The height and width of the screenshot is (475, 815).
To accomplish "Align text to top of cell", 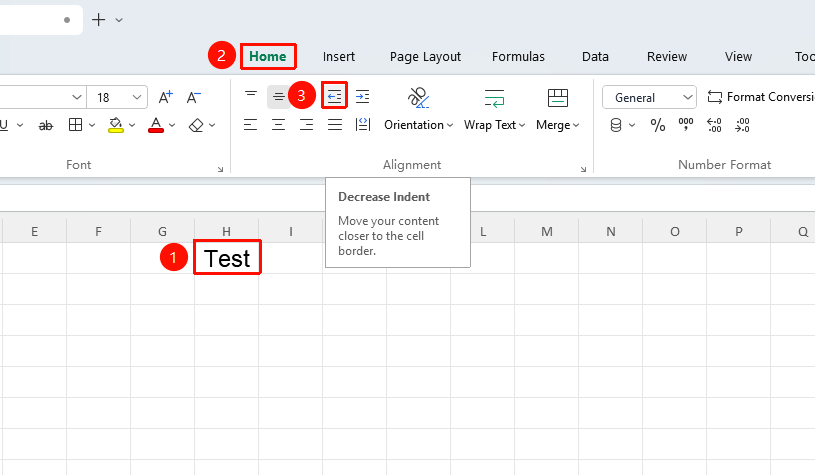I will (x=251, y=97).
